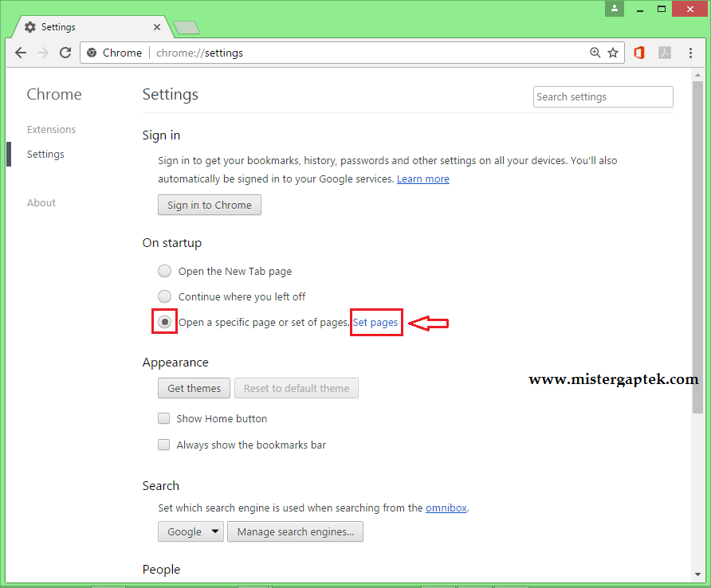Click the scrollbar up arrow
Viewport: 711px width, 588px height.
[x=697, y=75]
